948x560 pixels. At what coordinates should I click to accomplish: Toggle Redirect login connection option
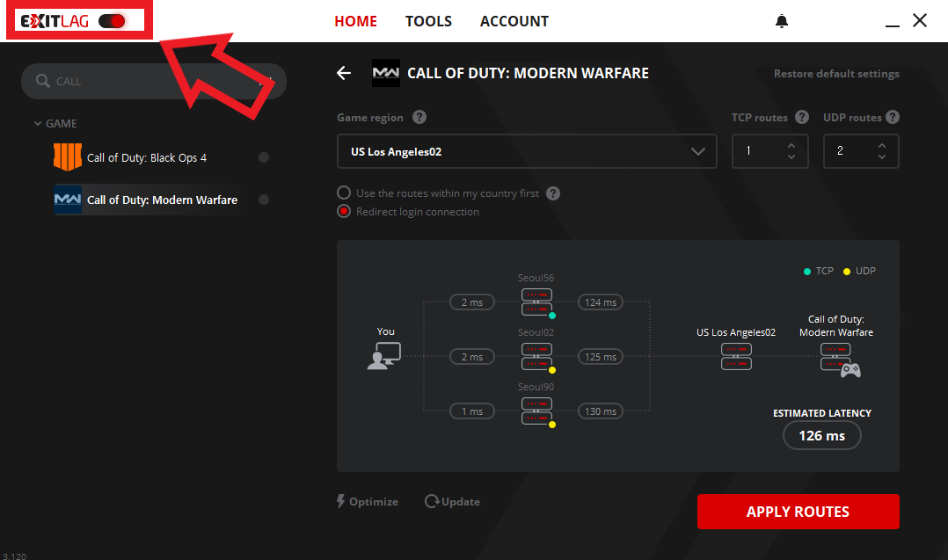click(343, 212)
